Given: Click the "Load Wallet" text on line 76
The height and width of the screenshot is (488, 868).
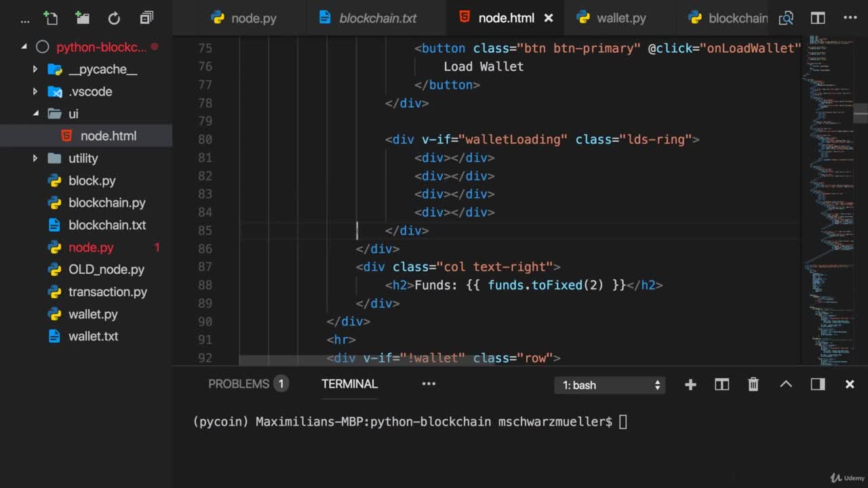Looking at the screenshot, I should click(x=484, y=66).
